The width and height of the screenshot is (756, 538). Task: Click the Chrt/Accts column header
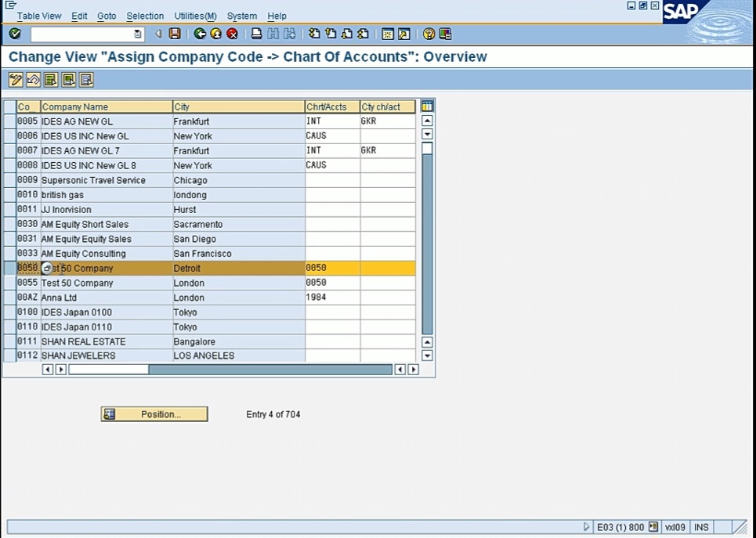(x=332, y=107)
